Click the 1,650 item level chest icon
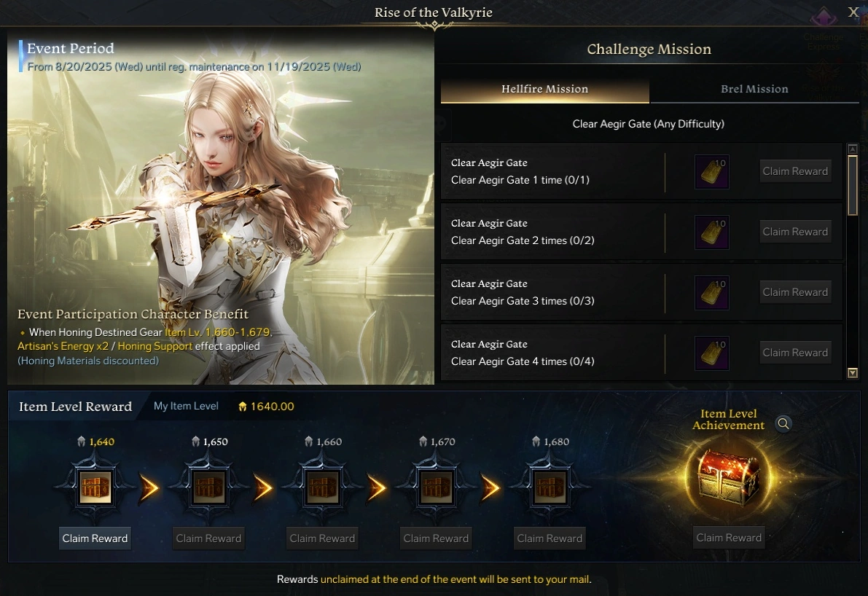 [x=208, y=487]
